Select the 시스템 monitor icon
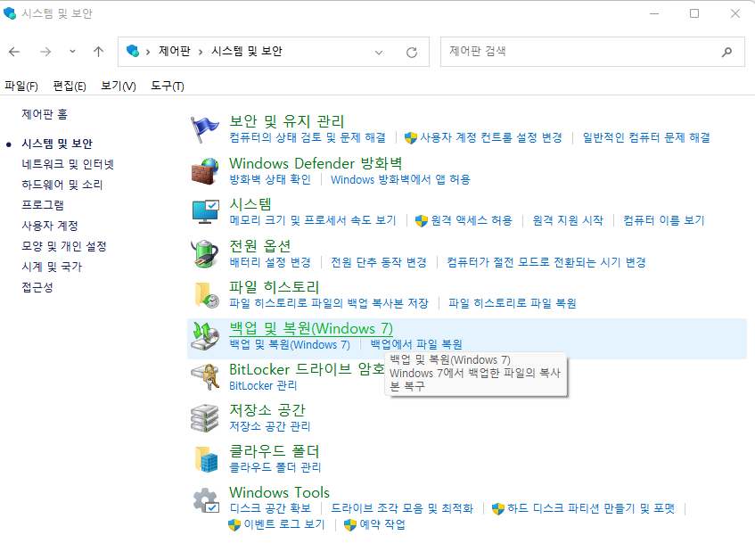The image size is (755, 560). point(206,211)
